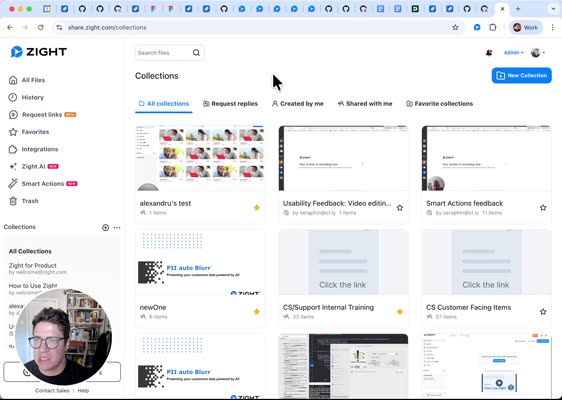Click New Collection button
Viewport: 562px width, 400px height.
click(521, 75)
